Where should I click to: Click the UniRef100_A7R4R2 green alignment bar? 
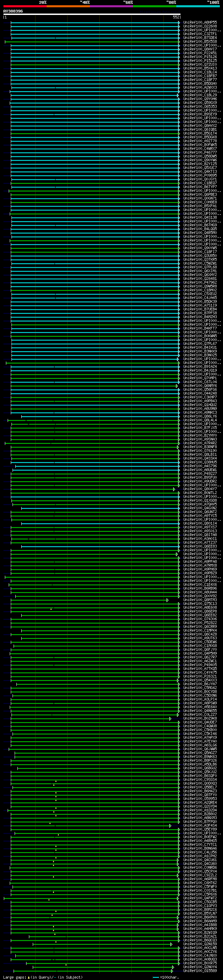[x=92, y=443]
